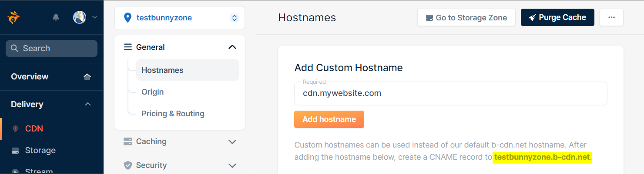Collapse the Delivery section chevron
Screen dimensions: 644x174
[x=87, y=104]
